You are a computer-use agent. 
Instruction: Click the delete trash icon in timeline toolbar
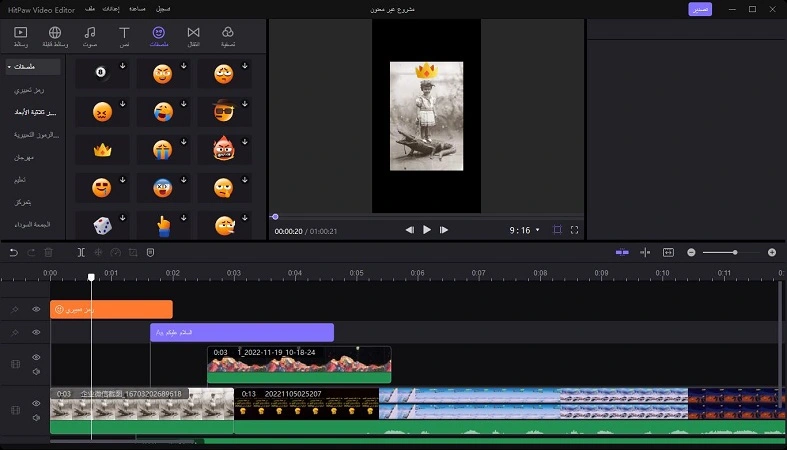(x=48, y=252)
